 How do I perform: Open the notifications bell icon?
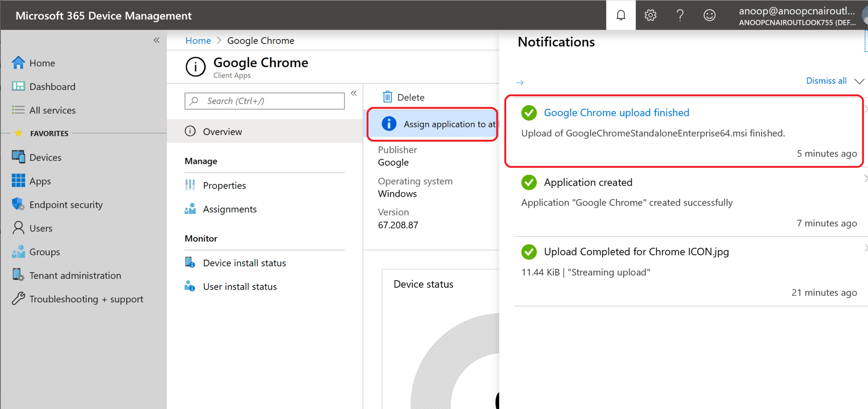[x=621, y=15]
